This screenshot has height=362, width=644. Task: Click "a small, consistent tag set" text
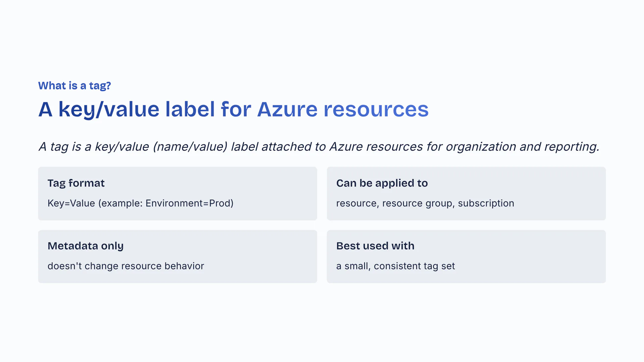[395, 266]
